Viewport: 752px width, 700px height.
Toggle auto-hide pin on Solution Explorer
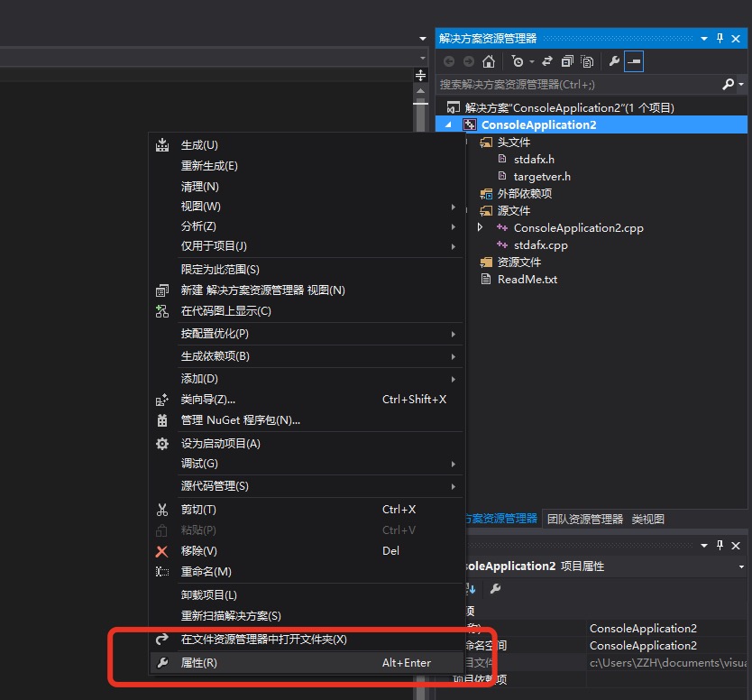[720, 39]
